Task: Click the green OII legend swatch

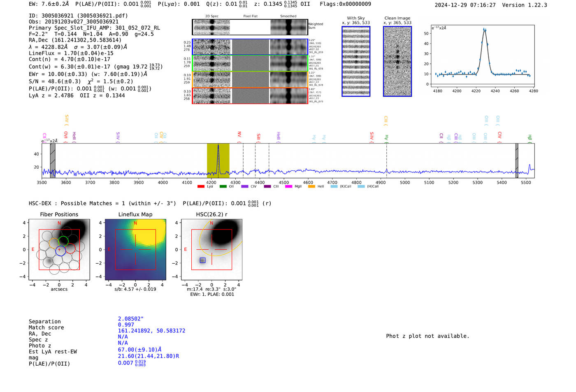Action: pyautogui.click(x=223, y=187)
